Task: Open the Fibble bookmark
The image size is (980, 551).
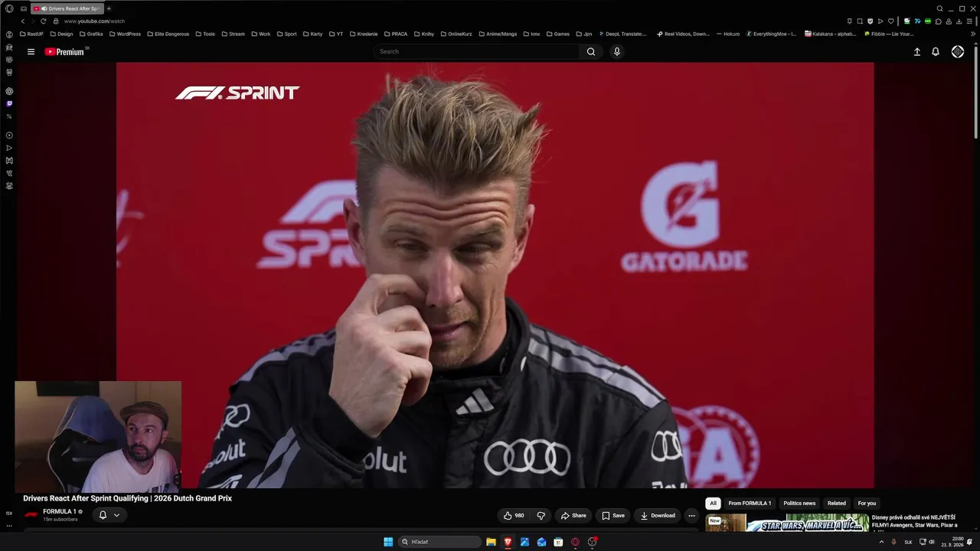Action: 889,34
